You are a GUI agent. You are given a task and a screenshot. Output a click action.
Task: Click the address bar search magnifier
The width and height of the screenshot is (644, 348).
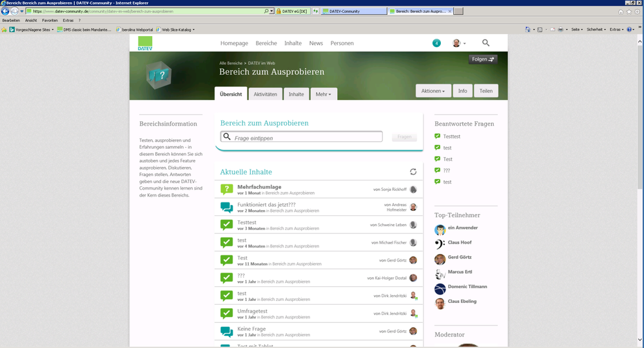coord(266,12)
